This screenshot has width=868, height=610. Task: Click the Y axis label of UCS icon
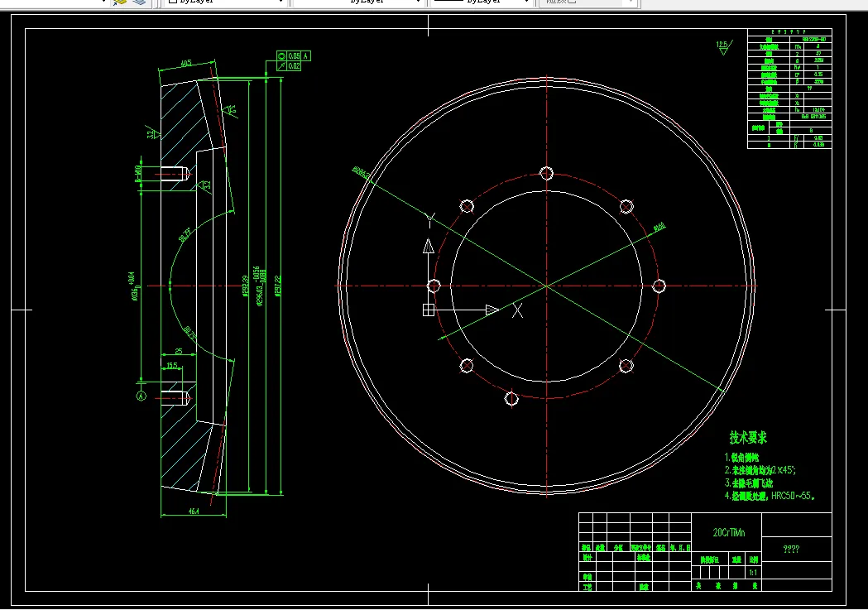point(430,220)
